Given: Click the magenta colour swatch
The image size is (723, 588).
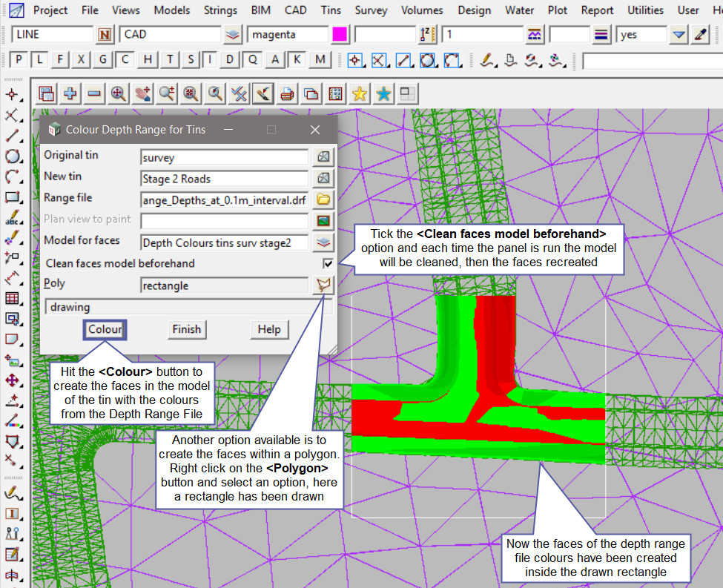Looking at the screenshot, I should pos(340,35).
